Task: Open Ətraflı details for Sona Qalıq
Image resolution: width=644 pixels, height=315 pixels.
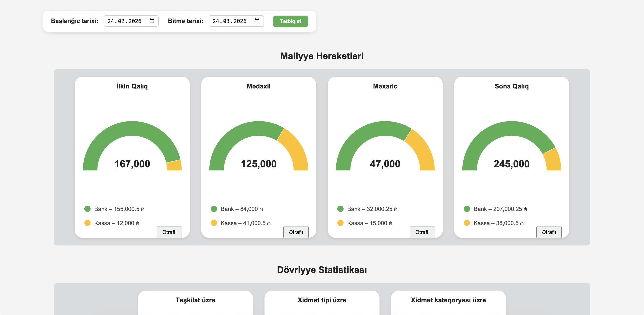Action: 549,232
